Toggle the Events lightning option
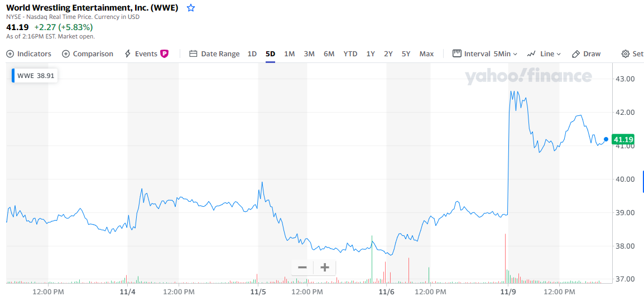The image size is (644, 306). tap(141, 54)
